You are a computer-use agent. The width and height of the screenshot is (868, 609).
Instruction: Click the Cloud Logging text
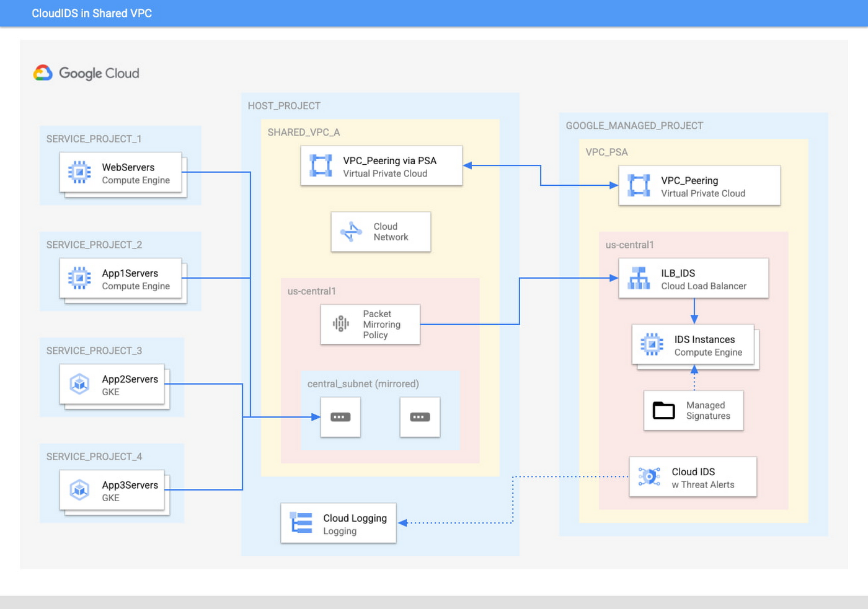click(355, 518)
